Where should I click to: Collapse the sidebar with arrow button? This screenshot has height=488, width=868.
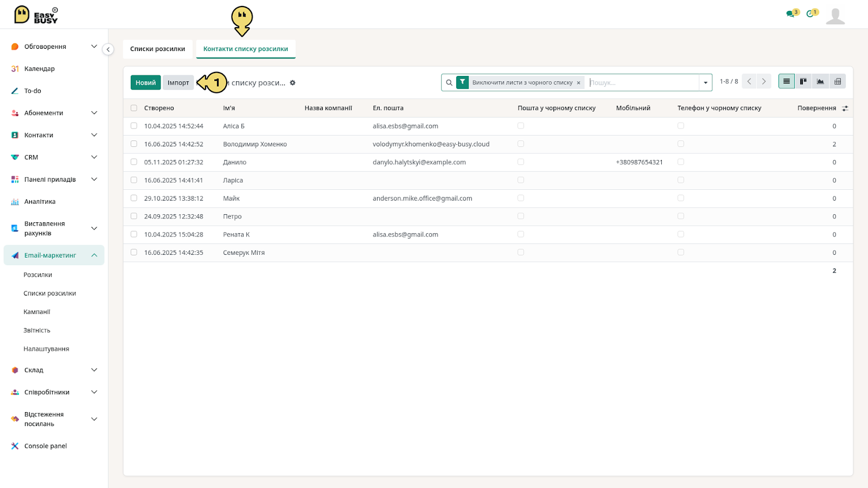108,49
